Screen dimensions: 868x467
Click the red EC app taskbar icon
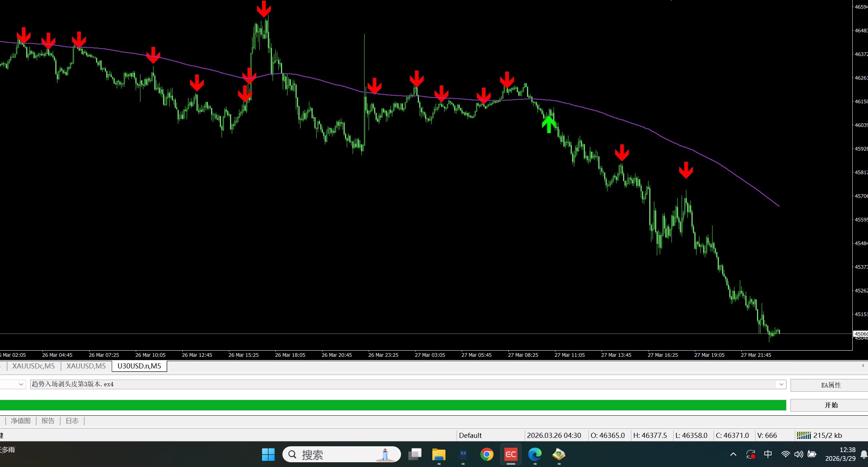pyautogui.click(x=511, y=454)
